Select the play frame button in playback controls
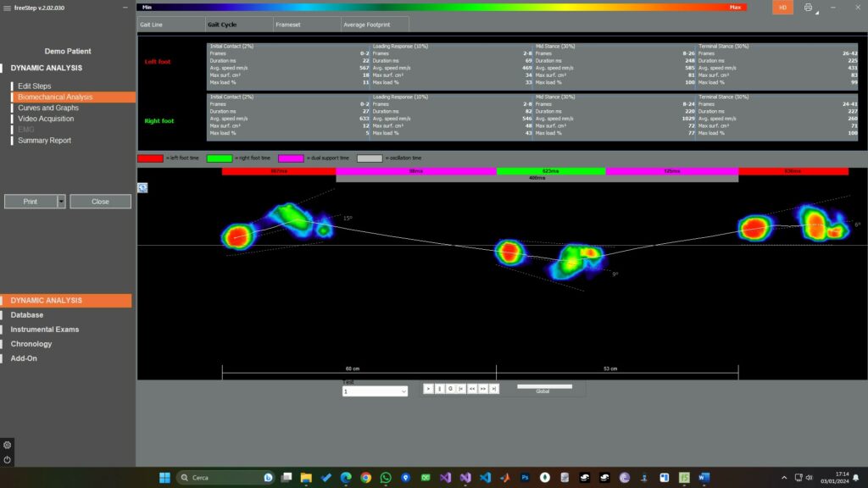Viewport: 868px width, 488px height. [429, 389]
